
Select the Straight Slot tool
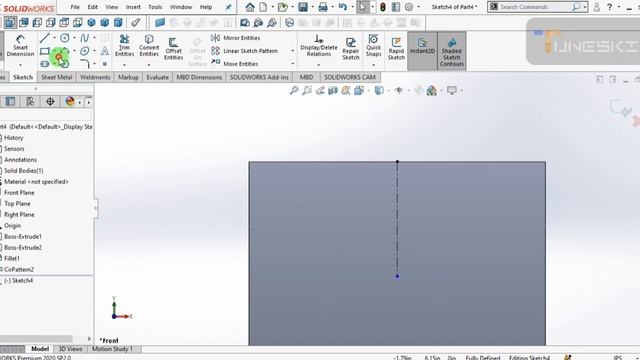pos(45,64)
